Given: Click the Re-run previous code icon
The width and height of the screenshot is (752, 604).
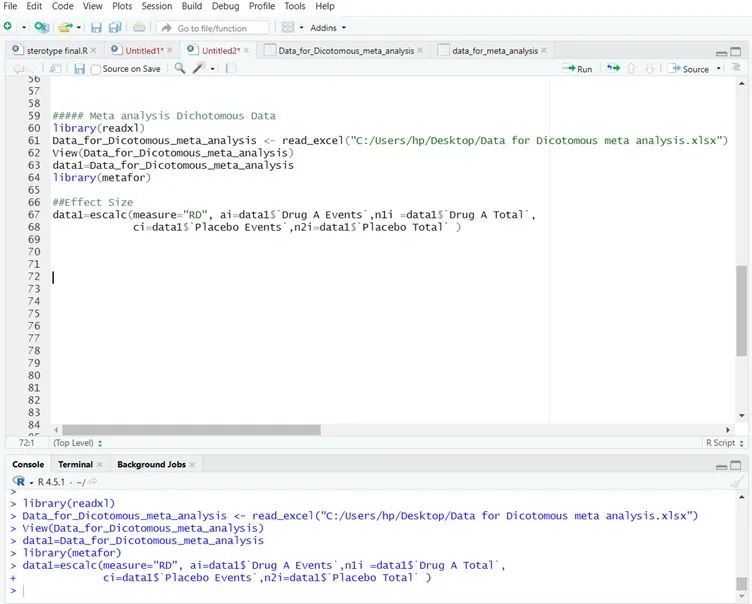Looking at the screenshot, I should 613,69.
